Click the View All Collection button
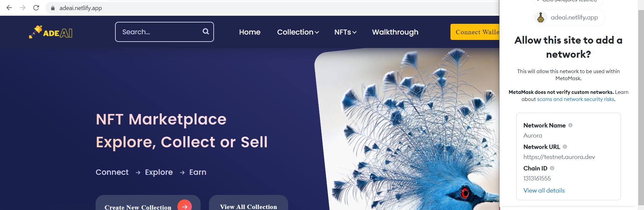The height and width of the screenshot is (210, 644). [x=249, y=203]
